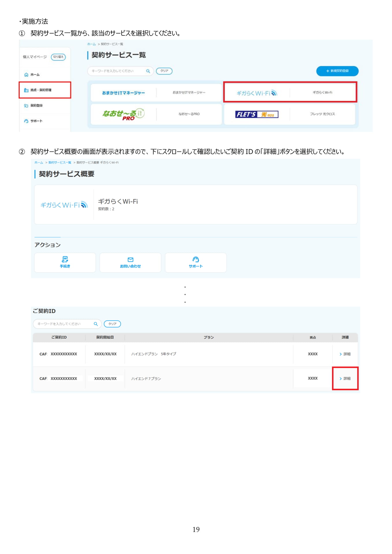Toggle the 切り替え switch for 個人マイページ
The height and width of the screenshot is (554, 392).
(58, 57)
